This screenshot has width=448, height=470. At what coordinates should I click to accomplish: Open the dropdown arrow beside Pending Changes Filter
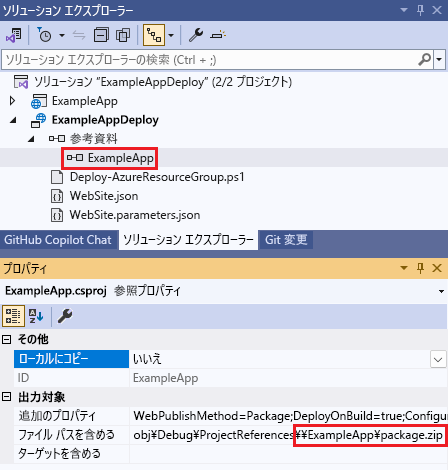(x=62, y=35)
